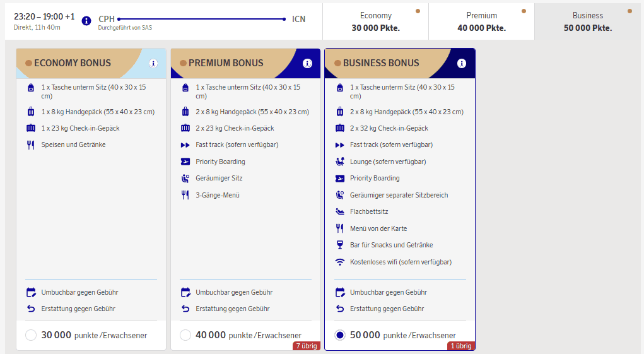Switch to Business 50 000 Pkte. tab
644x354 pixels.
[x=587, y=21]
